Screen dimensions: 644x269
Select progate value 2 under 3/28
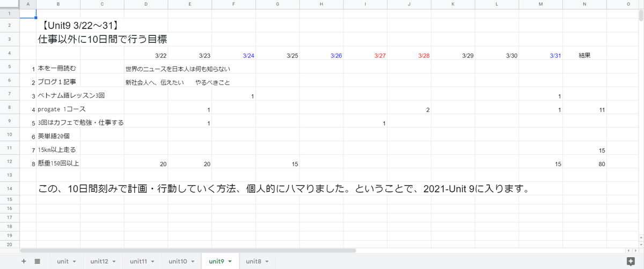click(x=409, y=109)
